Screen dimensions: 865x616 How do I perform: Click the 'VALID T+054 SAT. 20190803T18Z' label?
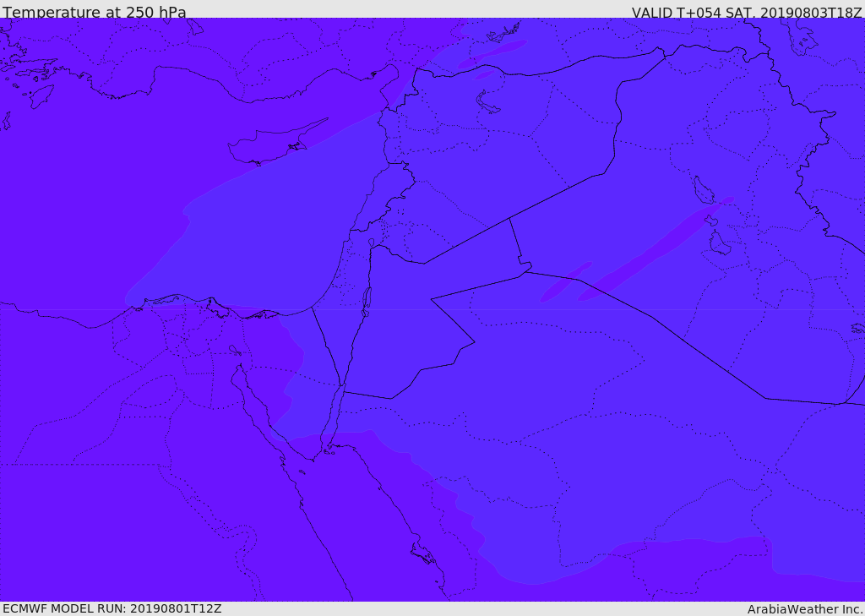click(747, 12)
